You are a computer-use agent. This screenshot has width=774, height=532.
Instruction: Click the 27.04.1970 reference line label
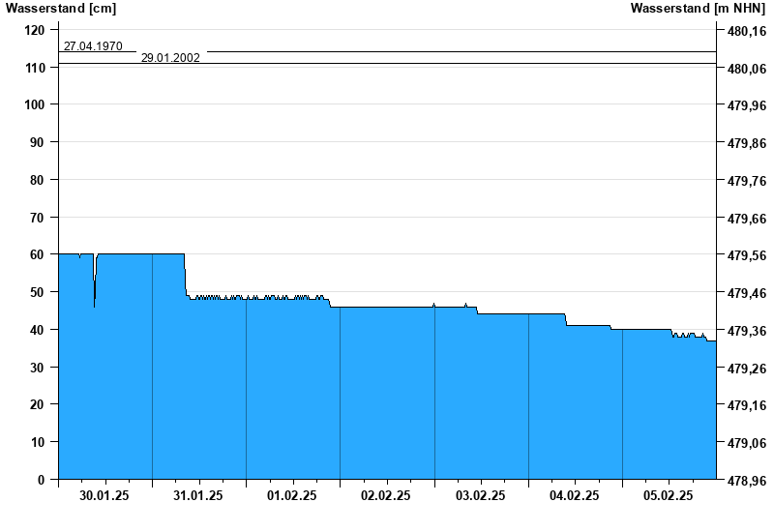point(93,45)
